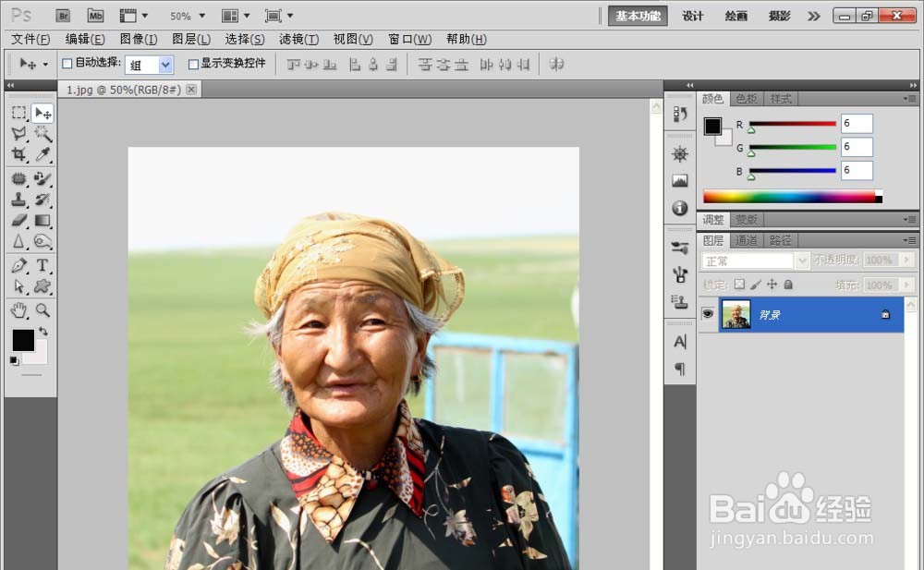Viewport: 924px width, 570px height.
Task: Switch to the 蒙版 tab
Action: click(747, 220)
